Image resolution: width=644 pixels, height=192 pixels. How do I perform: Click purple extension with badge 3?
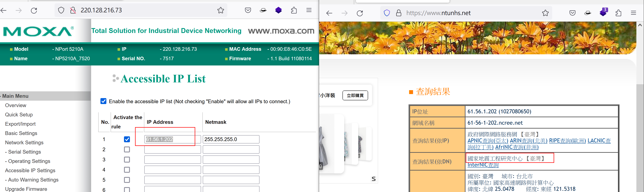coord(603,13)
